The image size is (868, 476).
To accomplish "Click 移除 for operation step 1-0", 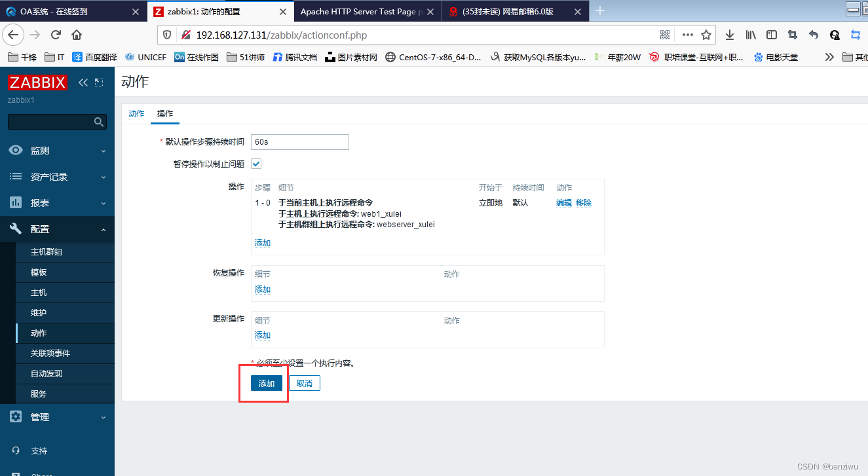I will point(584,203).
